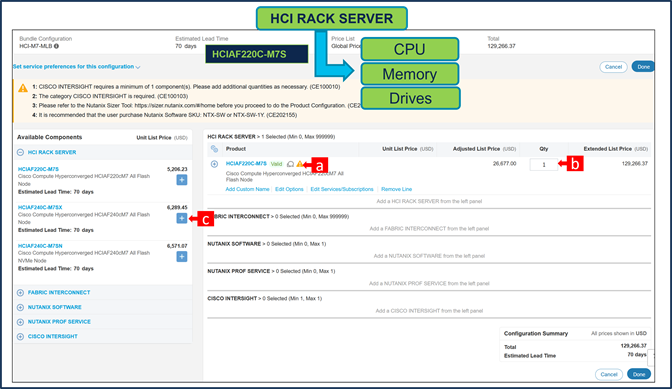Click price 6,571.07 in Available Components
Viewport: 672px width, 389px height.
pyautogui.click(x=177, y=246)
